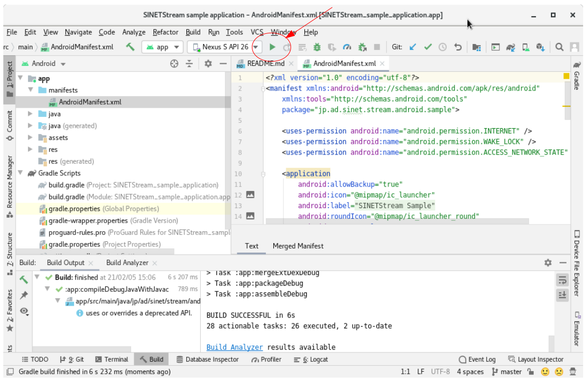Open the Tools menu

point(234,32)
